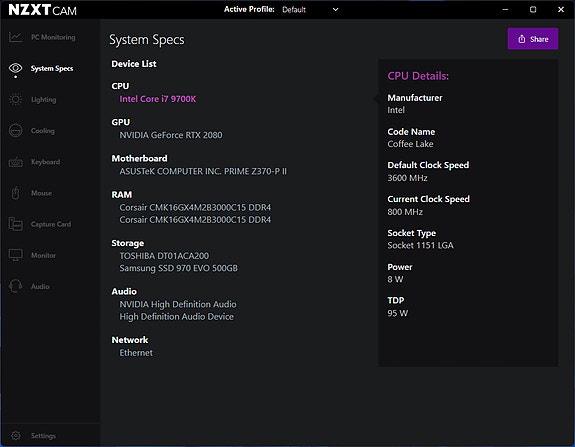Select the Cooling icon in the sidebar
This screenshot has height=447, width=575.
tap(15, 131)
